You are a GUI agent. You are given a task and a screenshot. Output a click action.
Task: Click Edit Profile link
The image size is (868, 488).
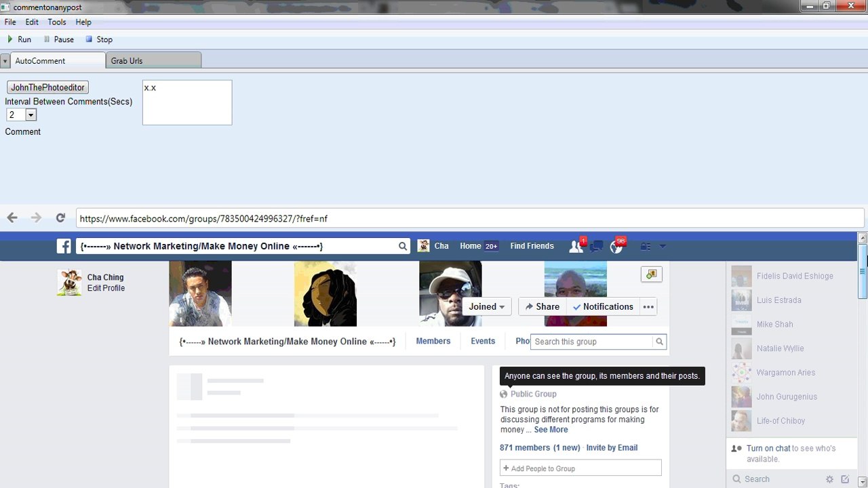106,288
